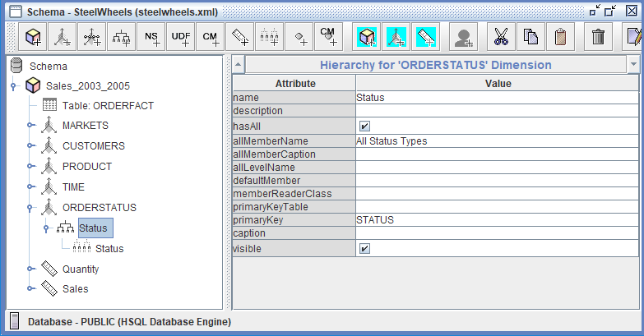The width and height of the screenshot is (644, 336).
Task: Click the Add Dimension toolbar icon
Action: [x=63, y=37]
